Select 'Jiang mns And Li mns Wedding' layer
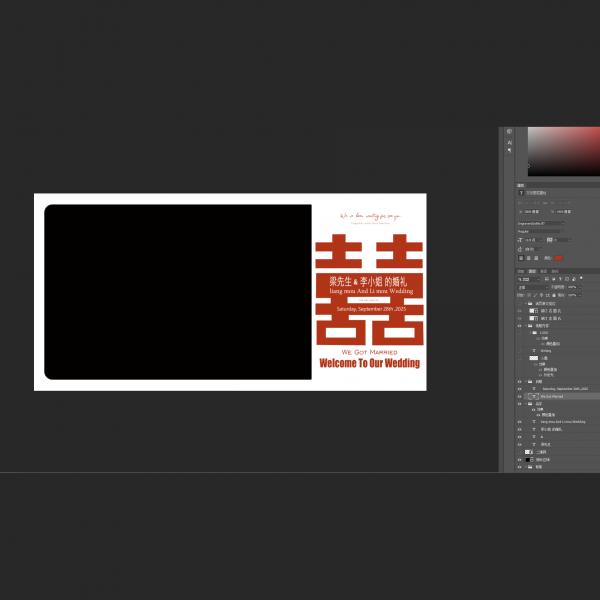600x600 pixels. tap(565, 421)
